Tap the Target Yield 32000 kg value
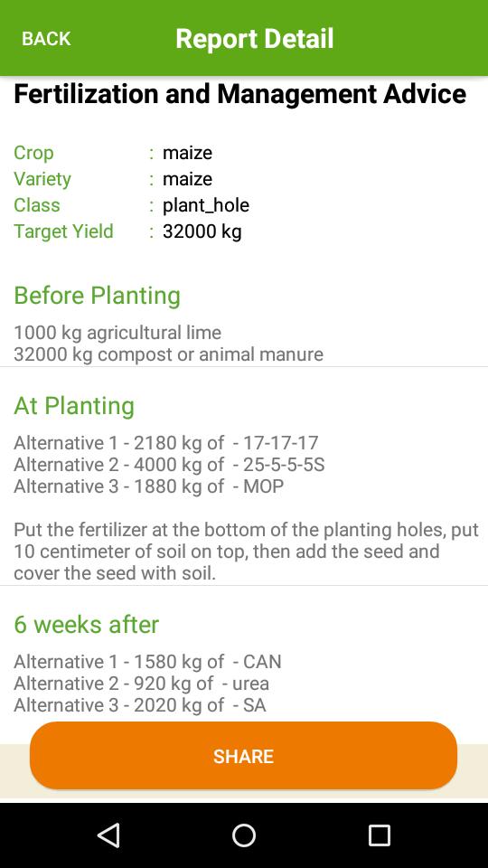This screenshot has width=488, height=868. [x=202, y=231]
